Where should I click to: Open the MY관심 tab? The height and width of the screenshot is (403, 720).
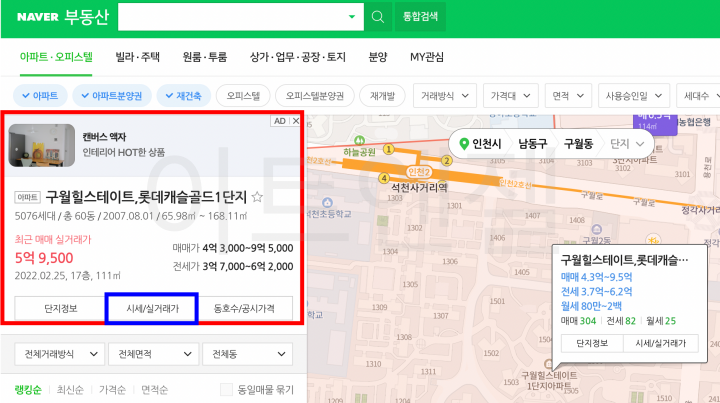tap(427, 57)
